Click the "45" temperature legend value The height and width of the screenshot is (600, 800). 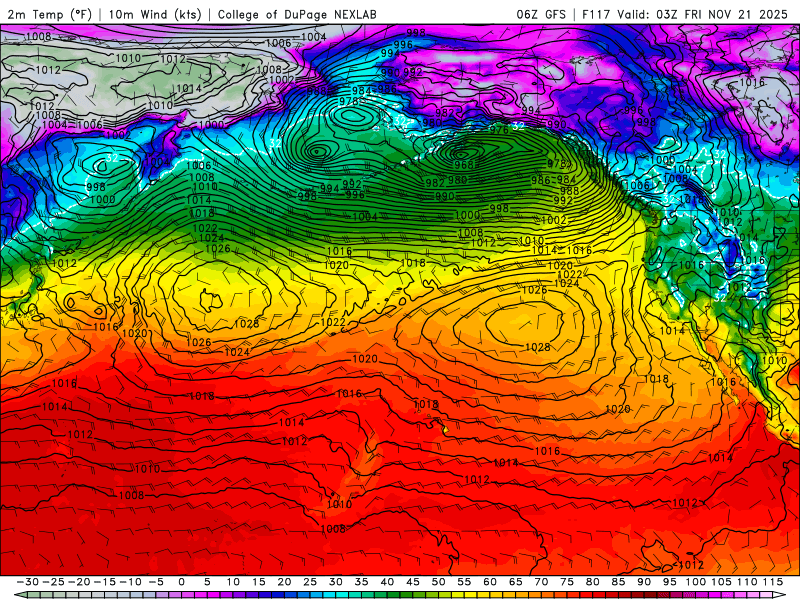click(413, 582)
